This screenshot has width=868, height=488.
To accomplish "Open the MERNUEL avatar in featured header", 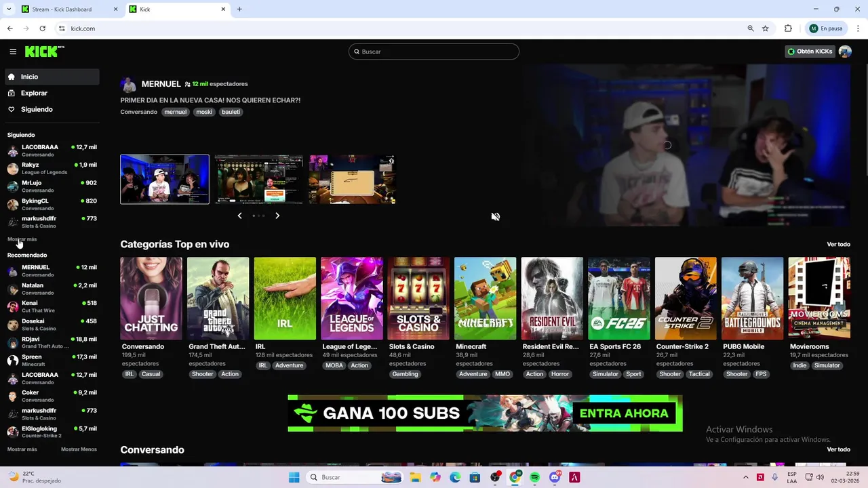I will pyautogui.click(x=128, y=84).
